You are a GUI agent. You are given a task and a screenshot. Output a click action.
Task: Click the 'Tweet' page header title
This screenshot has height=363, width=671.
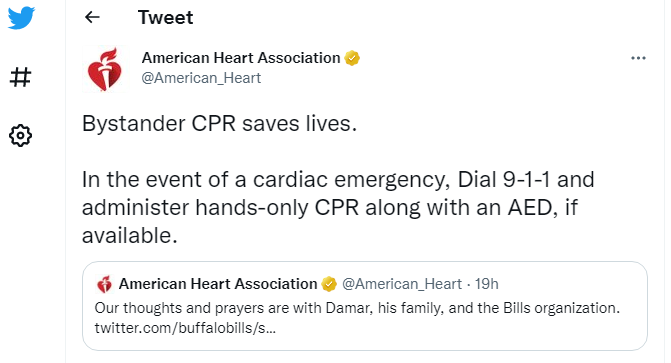(166, 18)
